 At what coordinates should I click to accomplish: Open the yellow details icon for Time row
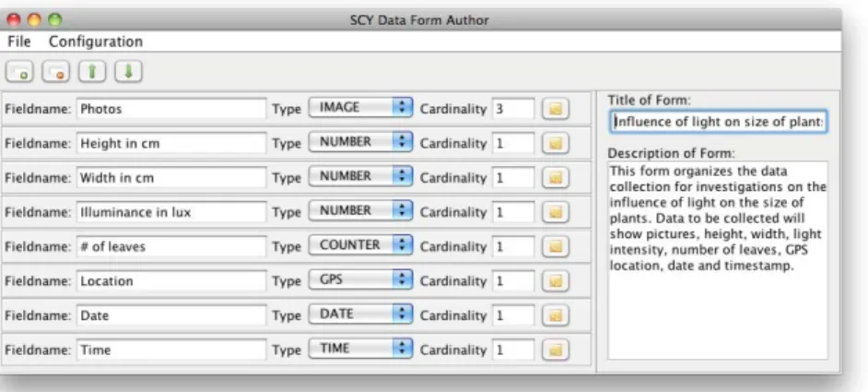tap(556, 350)
